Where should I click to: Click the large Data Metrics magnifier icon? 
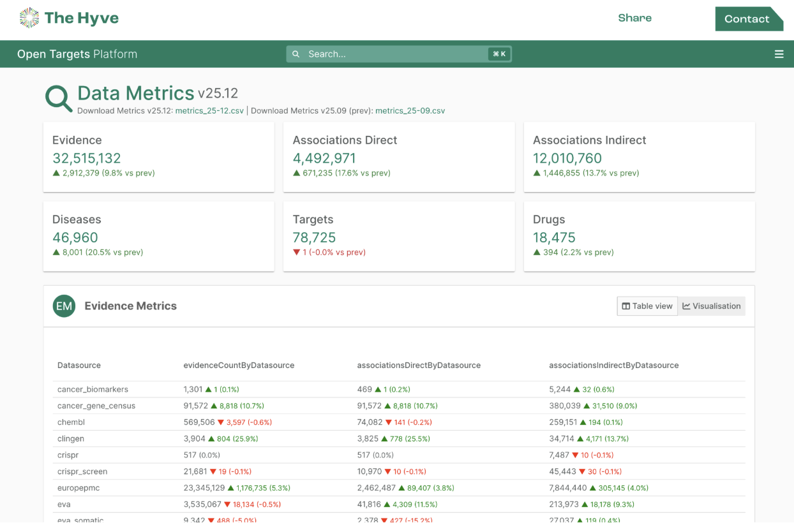59,99
